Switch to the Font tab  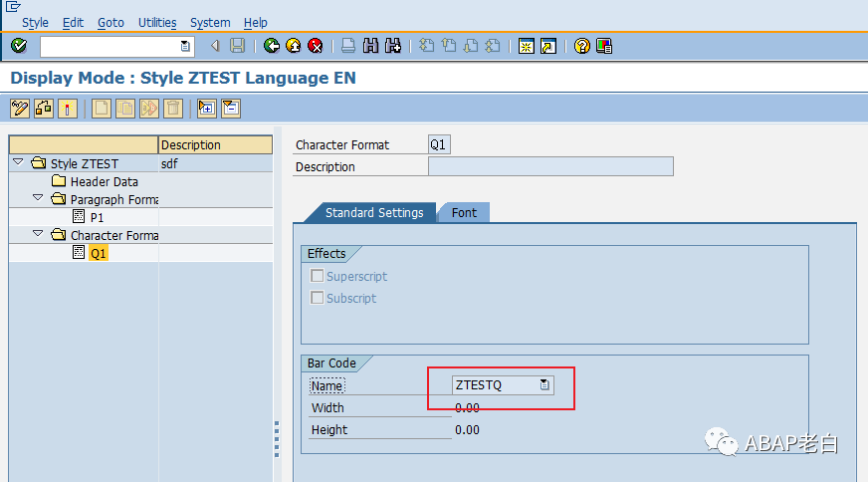(464, 213)
